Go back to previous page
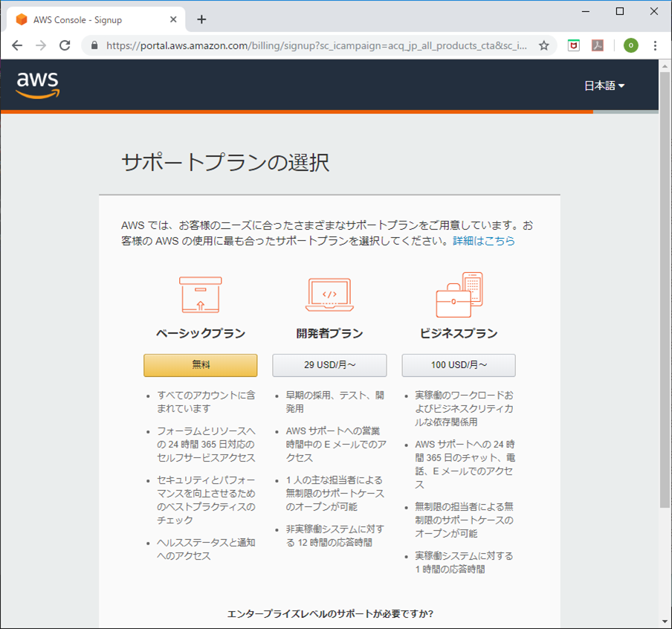 (17, 45)
